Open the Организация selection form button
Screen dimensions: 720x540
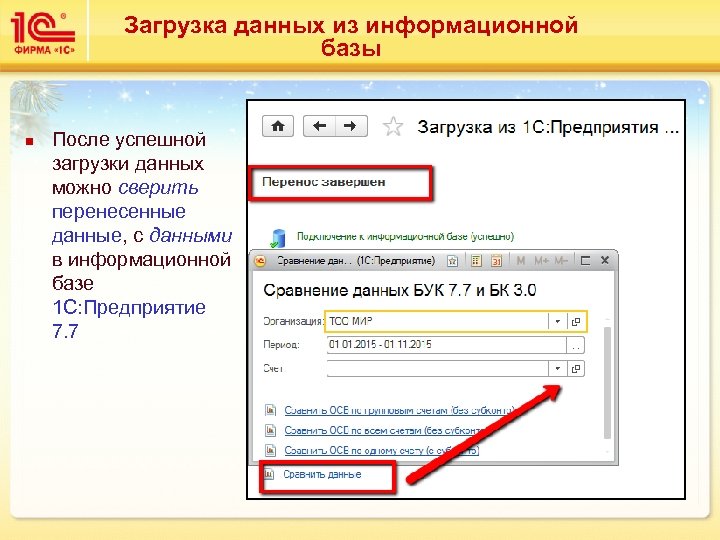click(x=576, y=321)
